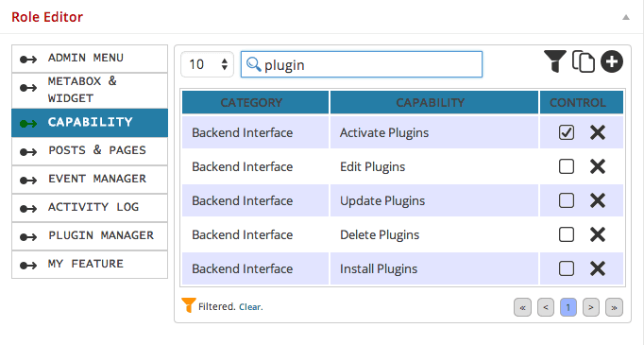This screenshot has height=345, width=644.
Task: Tick the Delete Plugins checkbox
Action: [x=567, y=234]
